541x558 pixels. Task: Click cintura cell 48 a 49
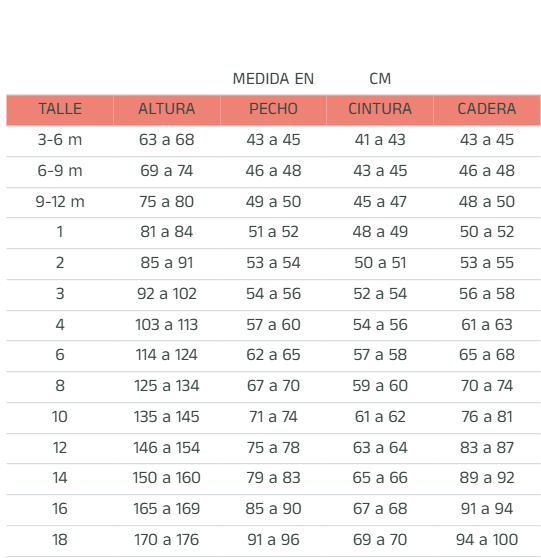pyautogui.click(x=380, y=232)
